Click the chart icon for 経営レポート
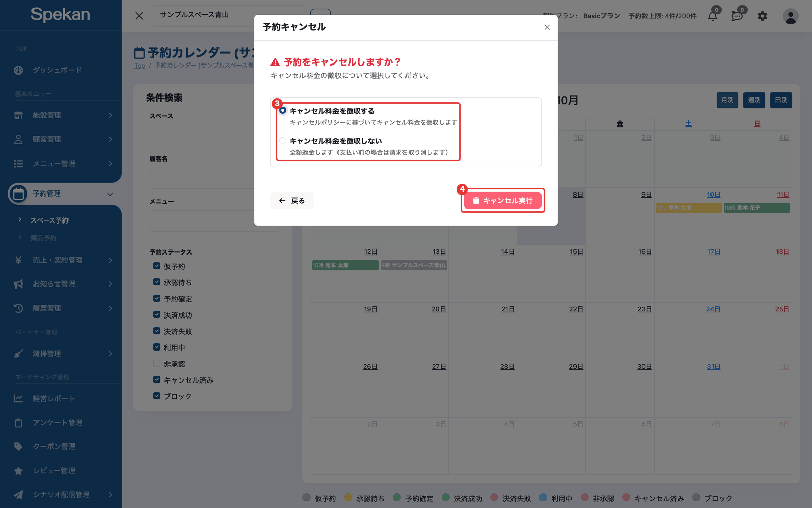This screenshot has width=812, height=508. coord(18,399)
